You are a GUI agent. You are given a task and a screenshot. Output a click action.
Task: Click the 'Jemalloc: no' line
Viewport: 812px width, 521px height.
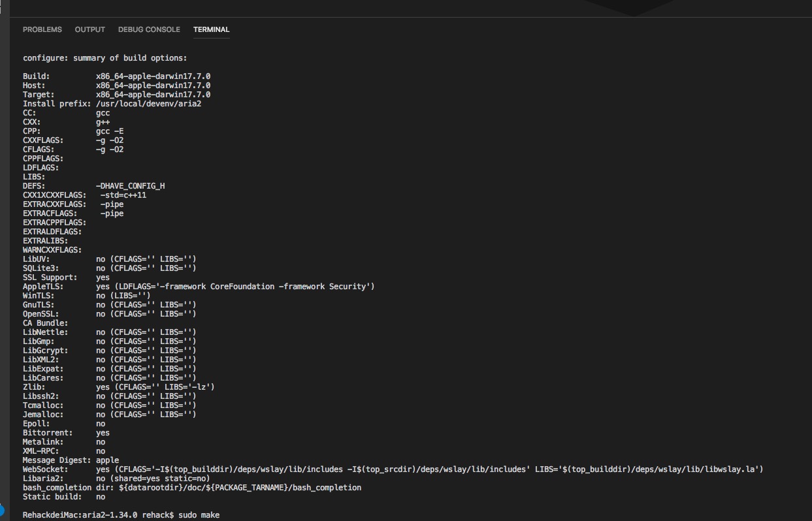pos(110,415)
